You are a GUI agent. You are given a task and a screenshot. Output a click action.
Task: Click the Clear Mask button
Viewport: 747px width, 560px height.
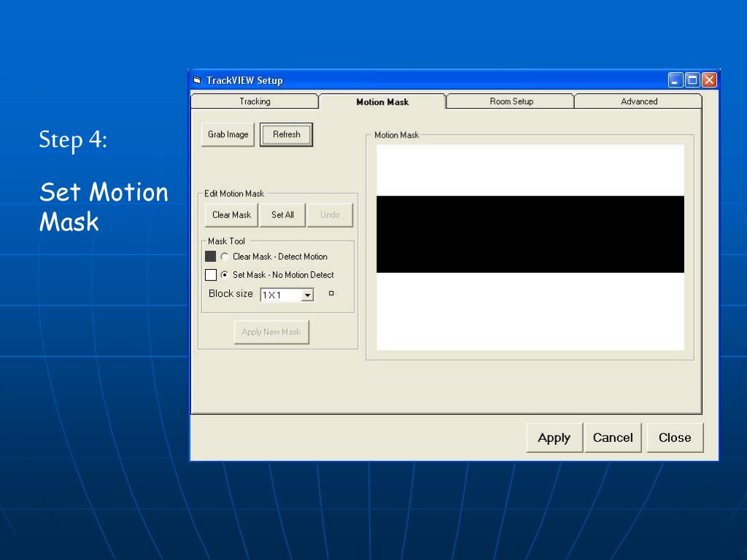click(231, 215)
